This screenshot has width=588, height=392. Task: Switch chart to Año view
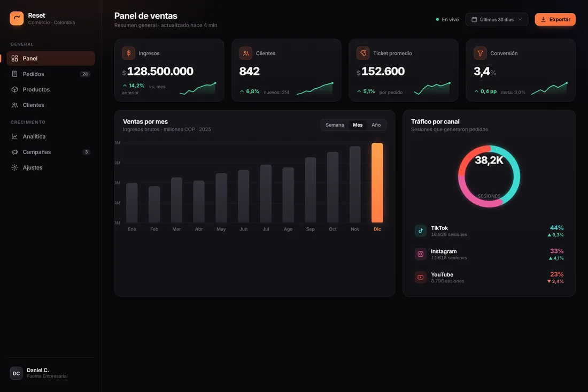coord(376,125)
